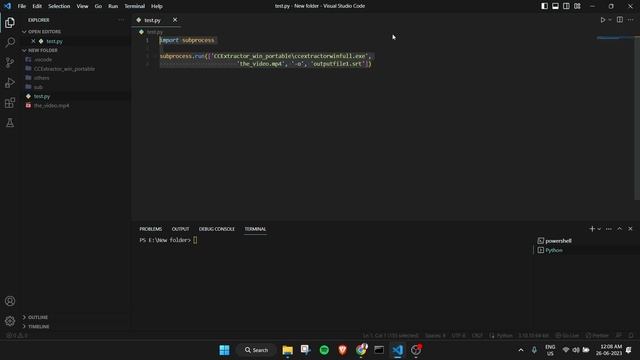
Task: Open the Customize Layout control
Action: [x=577, y=6]
